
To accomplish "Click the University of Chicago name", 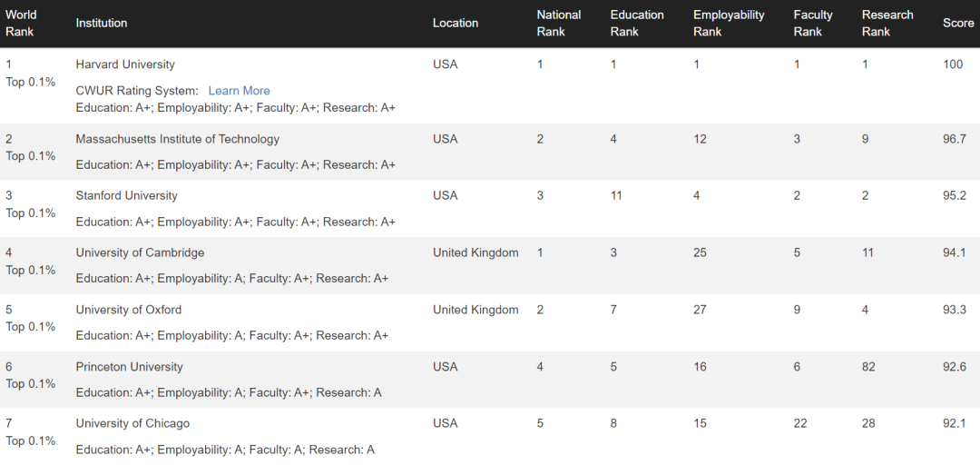I will pos(132,424).
